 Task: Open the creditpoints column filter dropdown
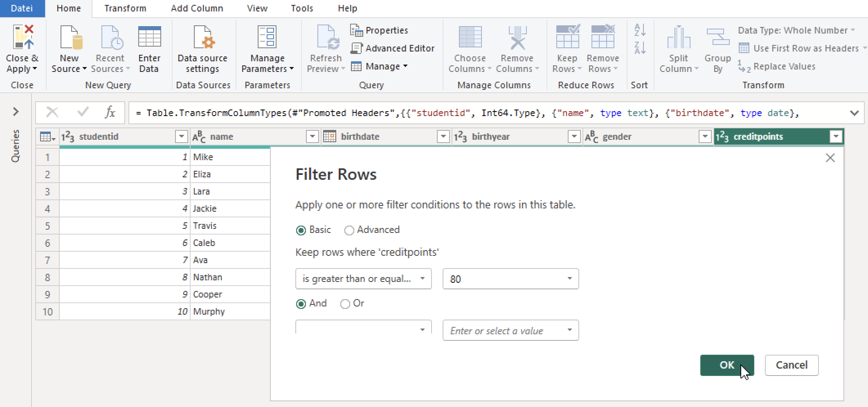(835, 136)
